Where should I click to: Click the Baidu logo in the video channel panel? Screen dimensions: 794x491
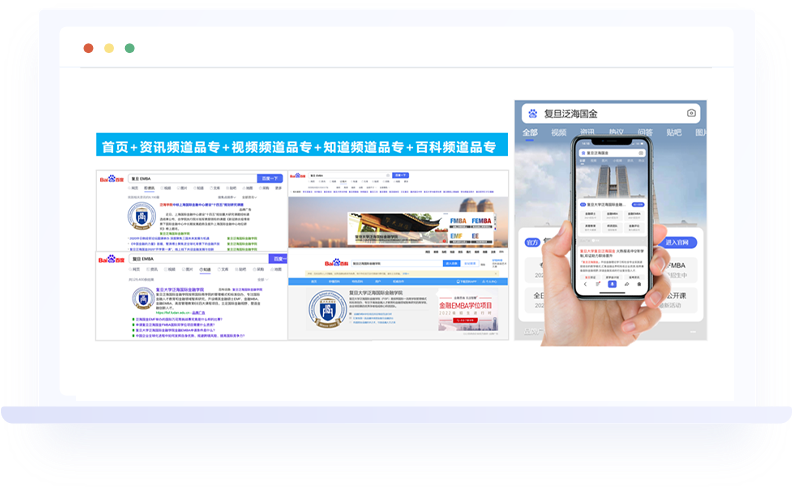tap(297, 176)
